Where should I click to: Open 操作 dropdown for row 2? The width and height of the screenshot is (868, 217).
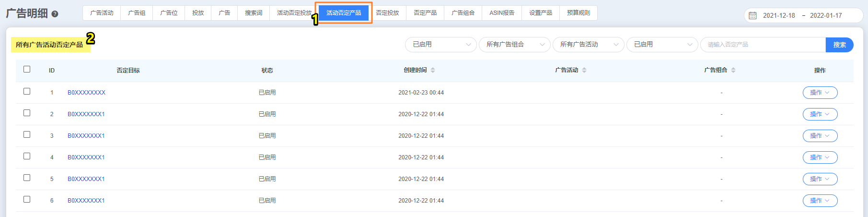click(820, 114)
